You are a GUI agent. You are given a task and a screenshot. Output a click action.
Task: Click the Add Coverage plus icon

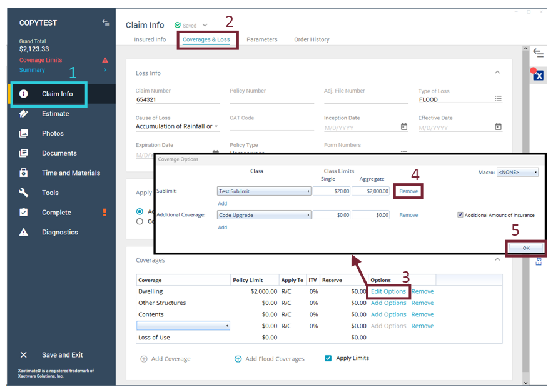[x=144, y=359]
